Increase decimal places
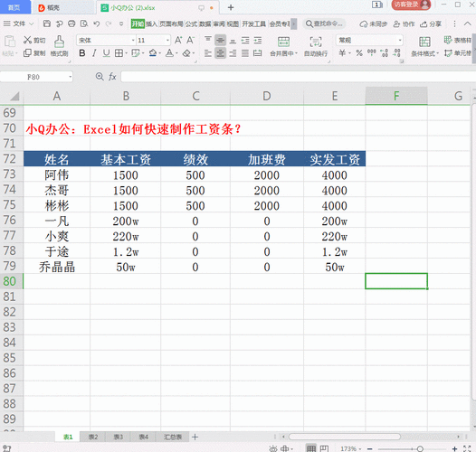This screenshot has height=452, width=476. (x=385, y=53)
